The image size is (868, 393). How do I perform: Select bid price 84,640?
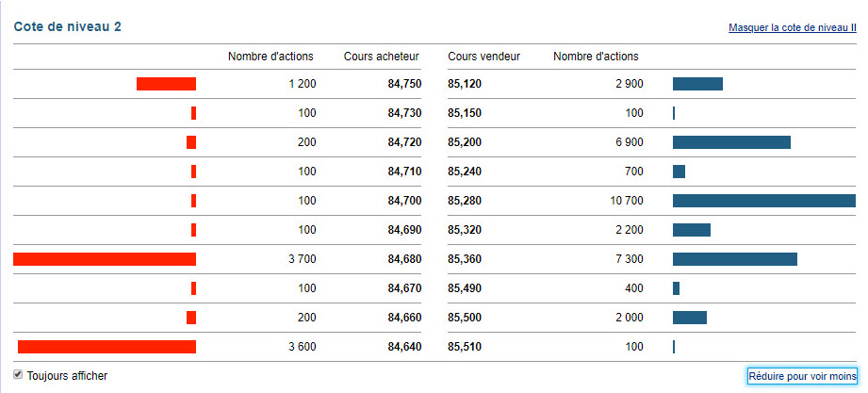(x=404, y=347)
